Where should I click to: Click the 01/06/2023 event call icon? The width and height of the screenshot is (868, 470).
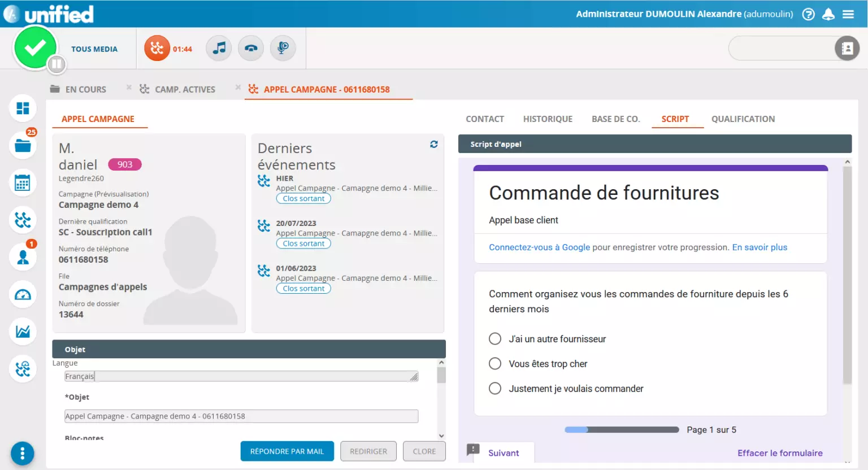[264, 271]
